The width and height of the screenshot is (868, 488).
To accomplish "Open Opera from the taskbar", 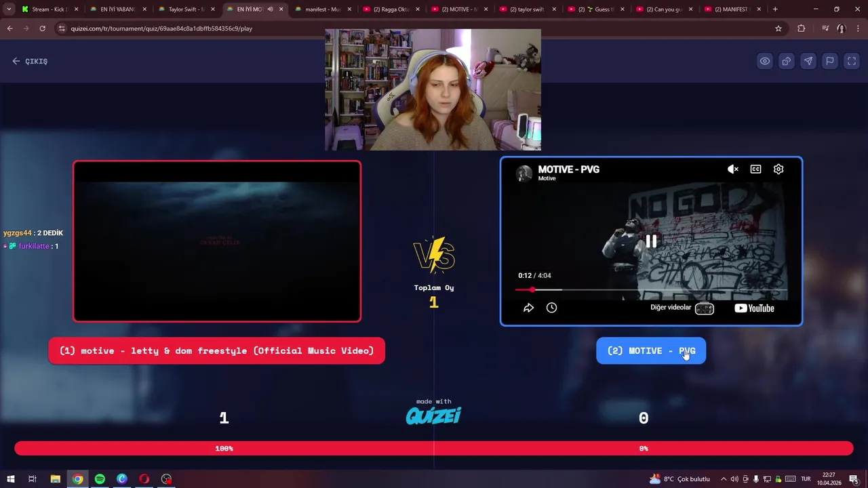I will click(144, 479).
